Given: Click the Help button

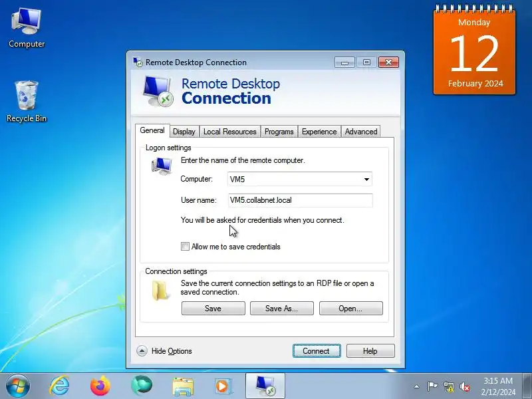Looking at the screenshot, I should pos(370,351).
